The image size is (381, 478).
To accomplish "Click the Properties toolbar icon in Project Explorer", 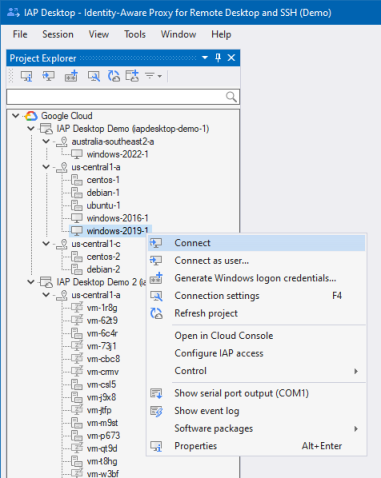I will click(27, 76).
